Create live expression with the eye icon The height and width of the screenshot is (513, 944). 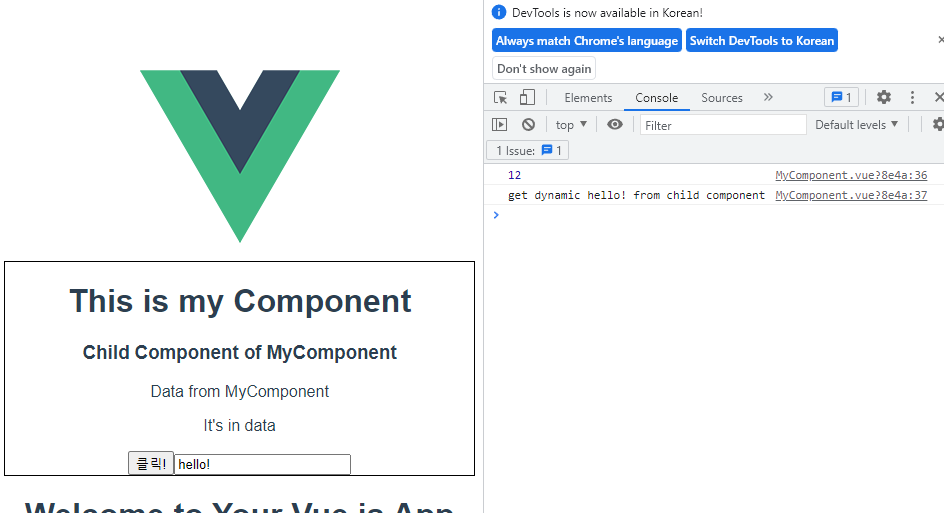[x=615, y=125]
